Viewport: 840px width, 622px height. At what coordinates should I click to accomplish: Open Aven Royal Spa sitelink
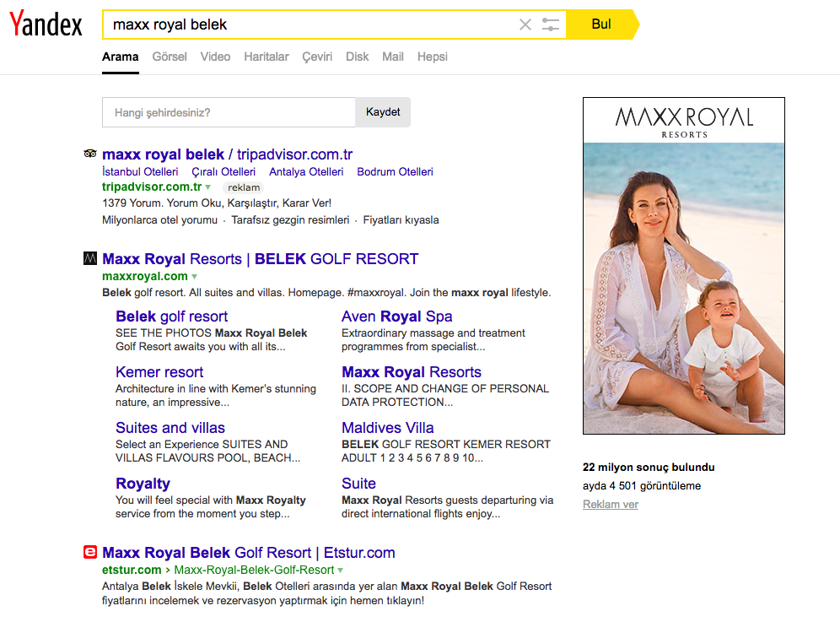[x=397, y=316]
